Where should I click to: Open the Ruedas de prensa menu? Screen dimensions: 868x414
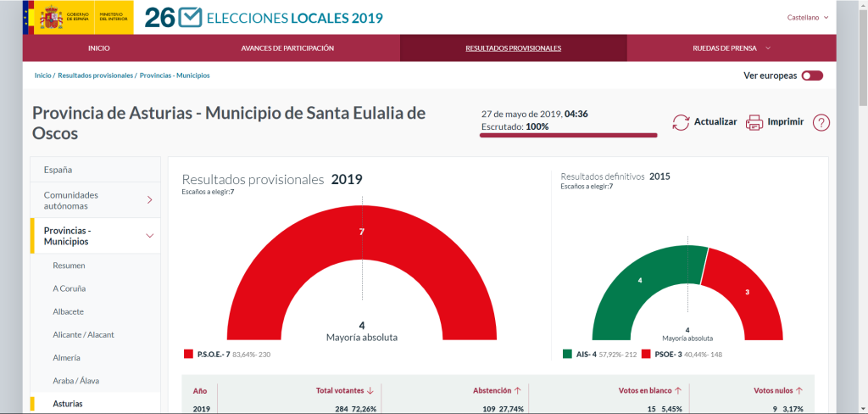coord(732,48)
